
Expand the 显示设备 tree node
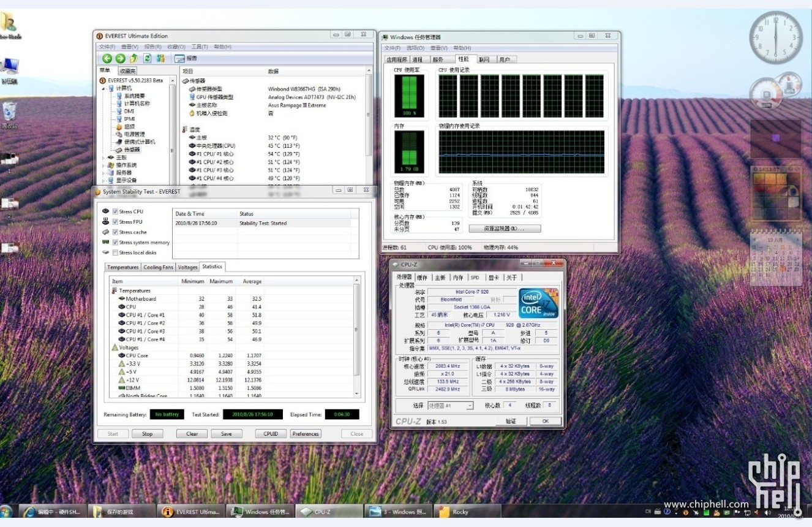(103, 180)
